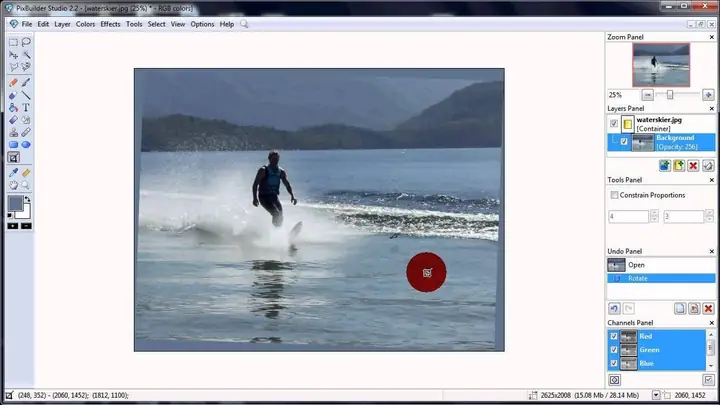Increase the crop width stepper value
This screenshot has width=720, height=405.
click(654, 213)
